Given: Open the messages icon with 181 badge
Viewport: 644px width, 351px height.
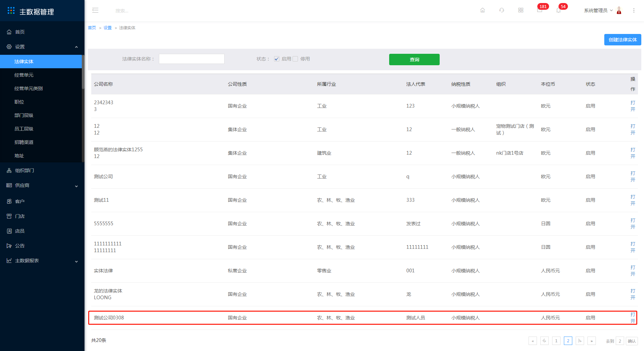Looking at the screenshot, I should [x=540, y=10].
